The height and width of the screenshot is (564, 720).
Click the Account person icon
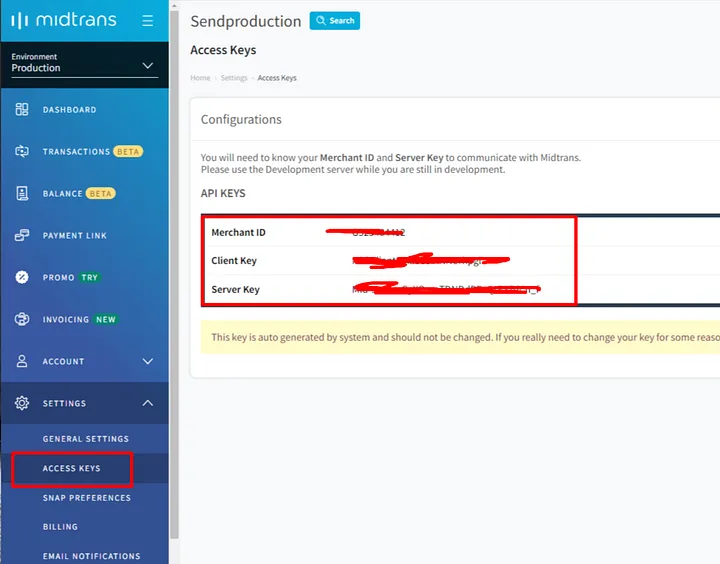click(22, 361)
